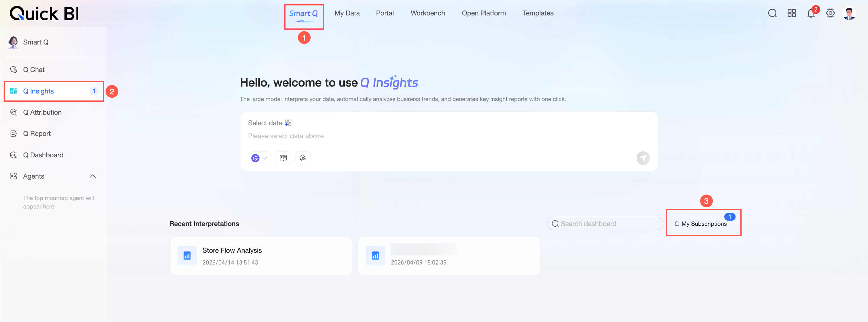Click the Agents grid icon in the sidebar
This screenshot has width=868, height=322.
coord(14,176)
